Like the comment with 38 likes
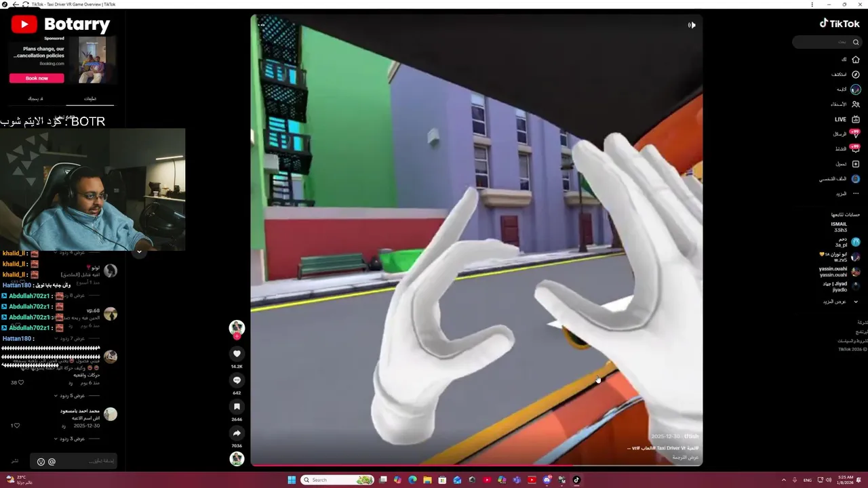Image resolution: width=868 pixels, height=488 pixels. tap(20, 382)
